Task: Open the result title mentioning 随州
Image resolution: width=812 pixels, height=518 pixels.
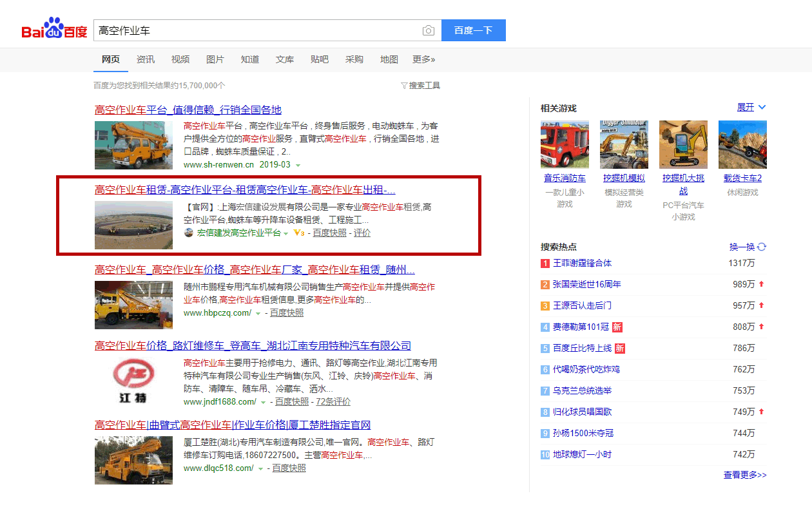Action: click(255, 269)
